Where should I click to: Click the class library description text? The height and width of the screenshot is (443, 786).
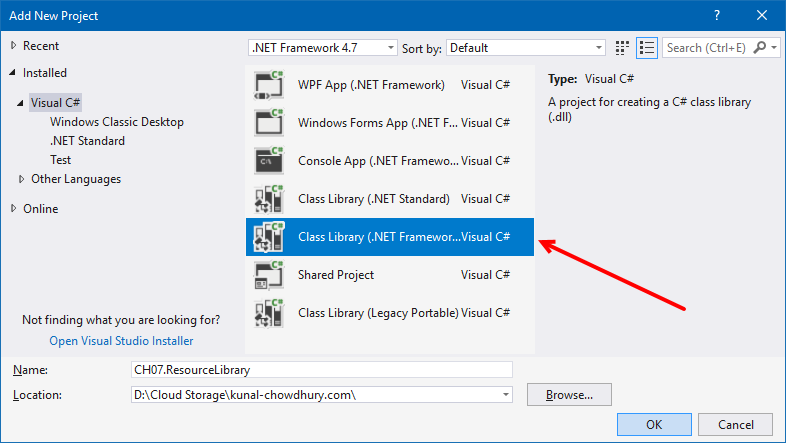(x=650, y=109)
